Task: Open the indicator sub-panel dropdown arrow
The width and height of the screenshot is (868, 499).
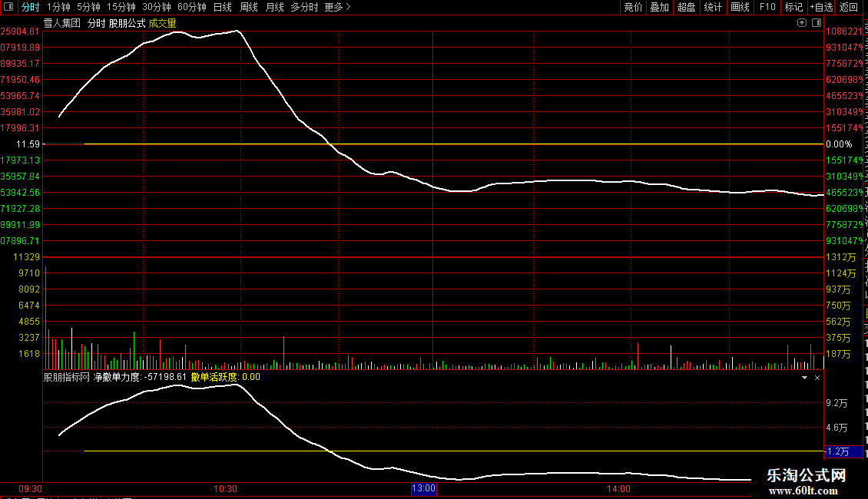Action: coord(804,378)
